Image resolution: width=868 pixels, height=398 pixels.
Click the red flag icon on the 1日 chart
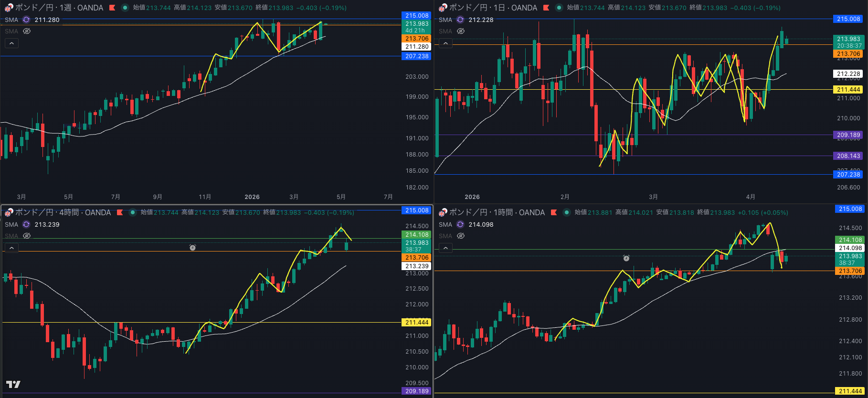[546, 8]
